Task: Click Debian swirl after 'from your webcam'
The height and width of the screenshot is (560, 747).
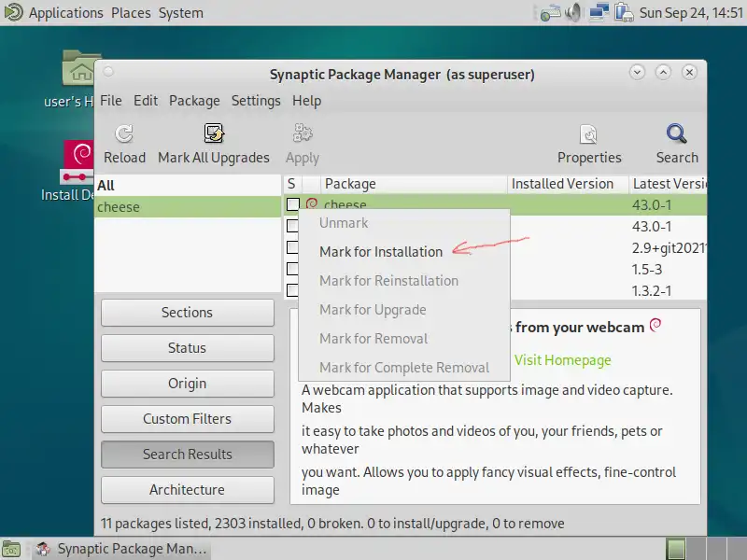Action: (x=656, y=325)
